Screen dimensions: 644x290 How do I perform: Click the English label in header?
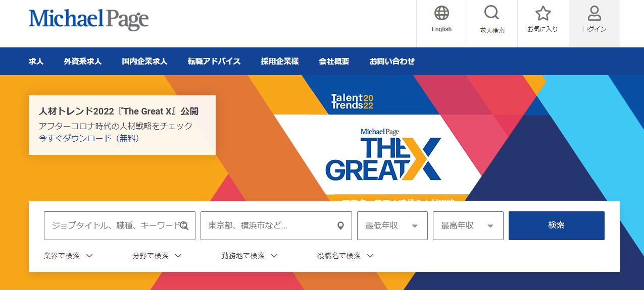(x=441, y=29)
